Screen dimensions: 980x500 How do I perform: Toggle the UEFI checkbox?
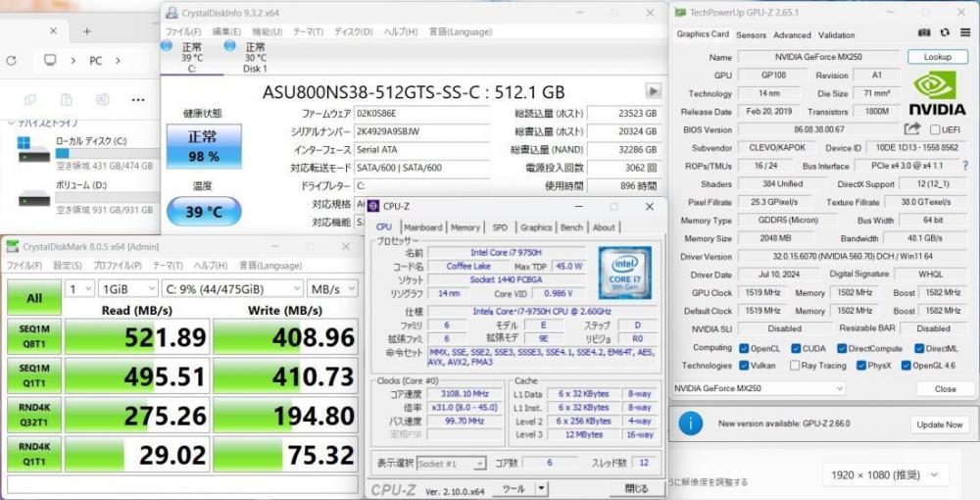[x=935, y=129]
